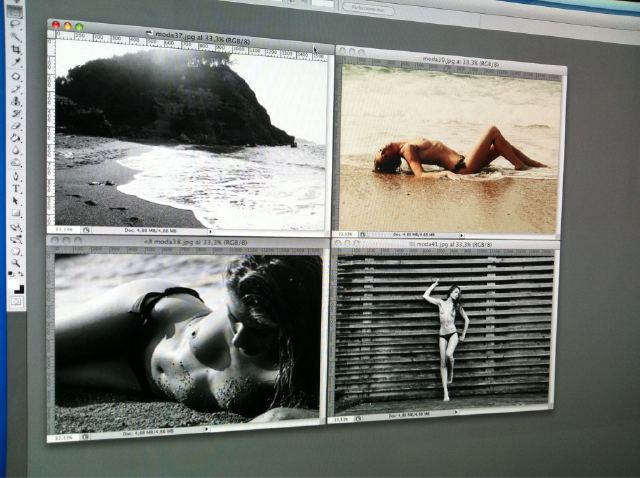Click status bar icon in moda41.jpg window
The height and width of the screenshot is (478, 640).
tap(358, 419)
